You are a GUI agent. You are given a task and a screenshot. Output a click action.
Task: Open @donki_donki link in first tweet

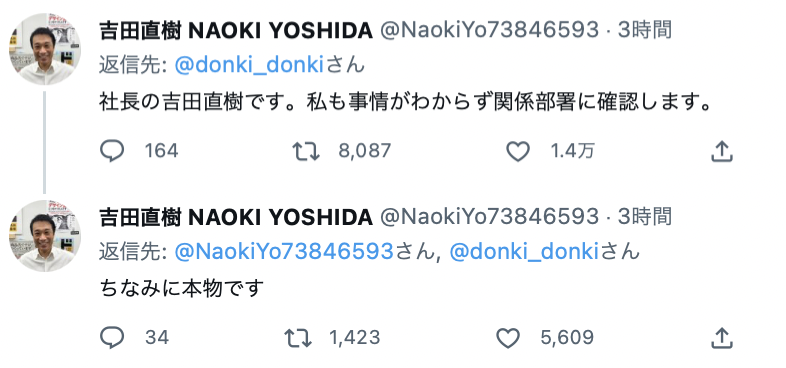[x=249, y=65]
